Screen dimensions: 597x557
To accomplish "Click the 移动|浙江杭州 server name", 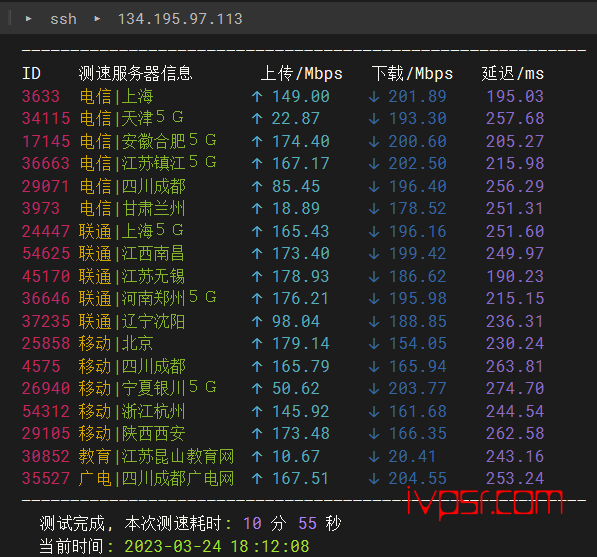I will pos(132,411).
